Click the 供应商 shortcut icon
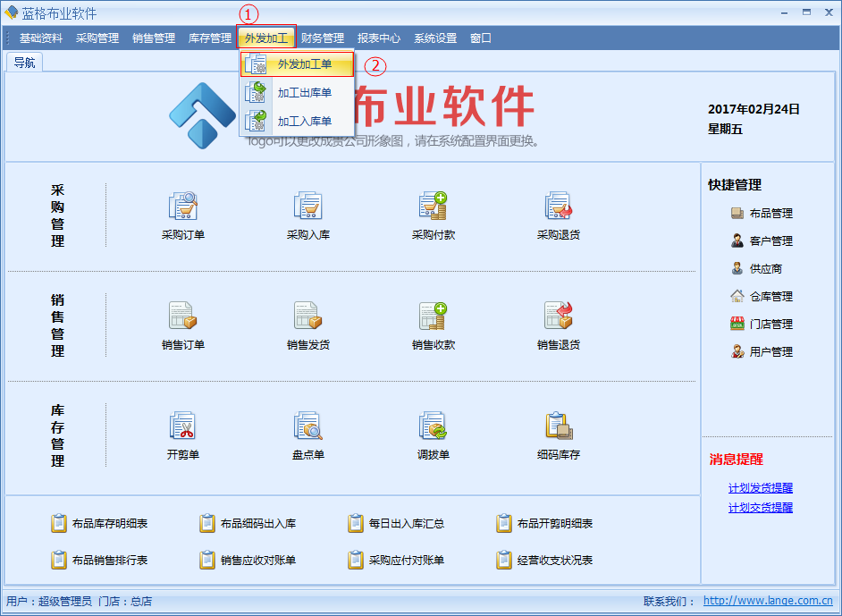This screenshot has width=842, height=616. point(737,268)
